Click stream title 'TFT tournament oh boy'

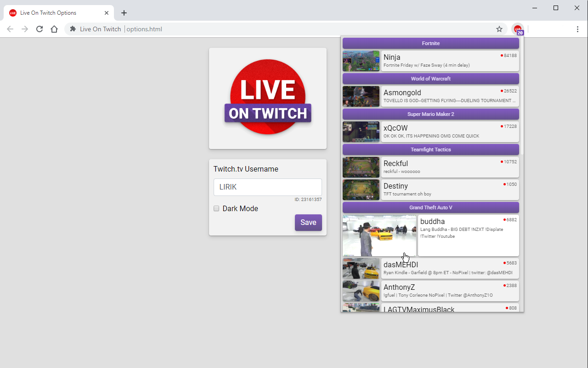coord(407,194)
